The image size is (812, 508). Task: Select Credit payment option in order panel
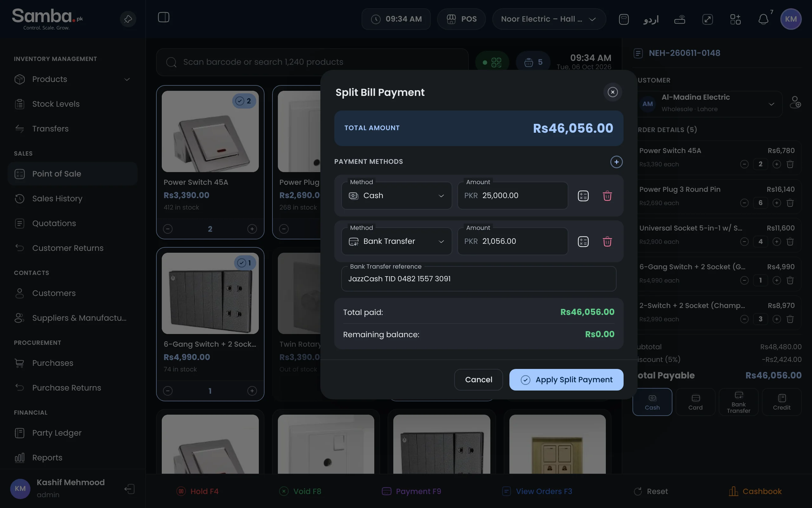coord(782,402)
